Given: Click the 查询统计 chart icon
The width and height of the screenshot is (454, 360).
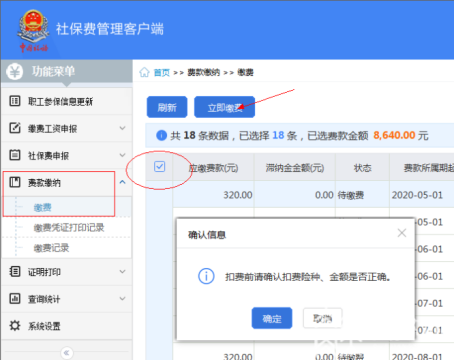Looking at the screenshot, I should (15, 299).
